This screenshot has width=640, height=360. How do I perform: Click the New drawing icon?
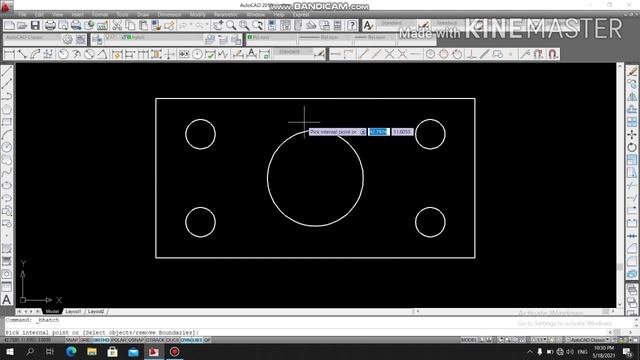tap(9, 26)
